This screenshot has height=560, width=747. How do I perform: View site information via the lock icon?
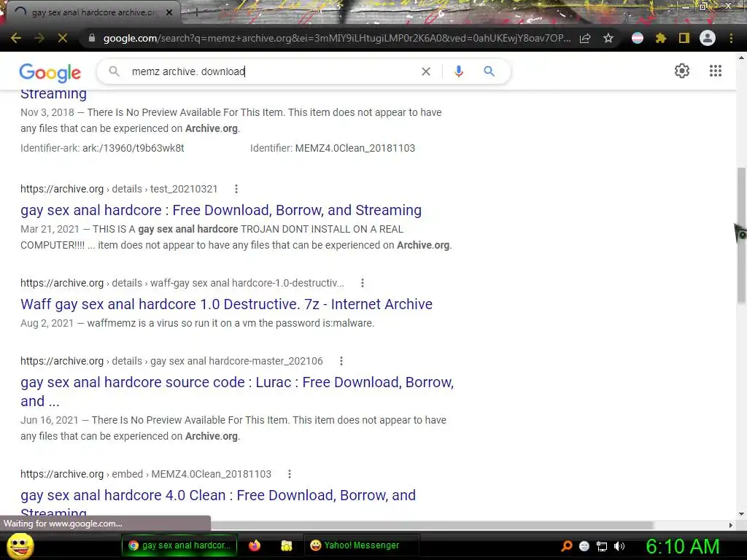[x=92, y=38]
